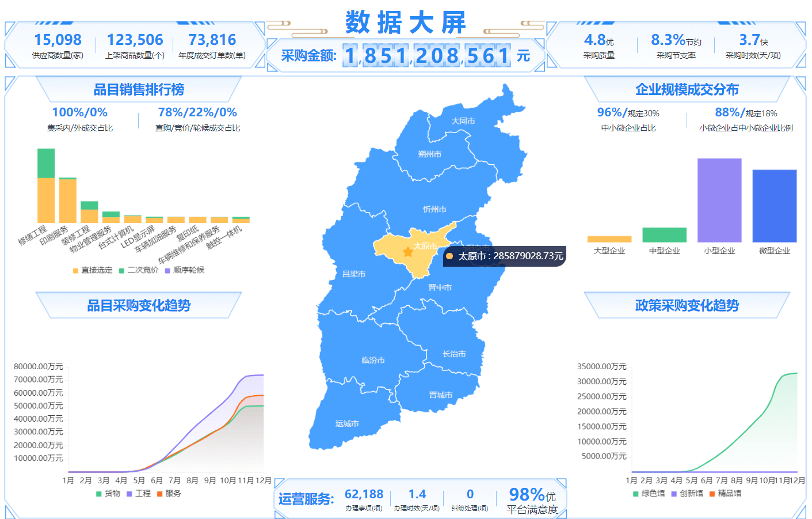812x519 pixels.
Task: Click the 88% 小微企业占中小微企业比例 value
Action: (x=746, y=112)
